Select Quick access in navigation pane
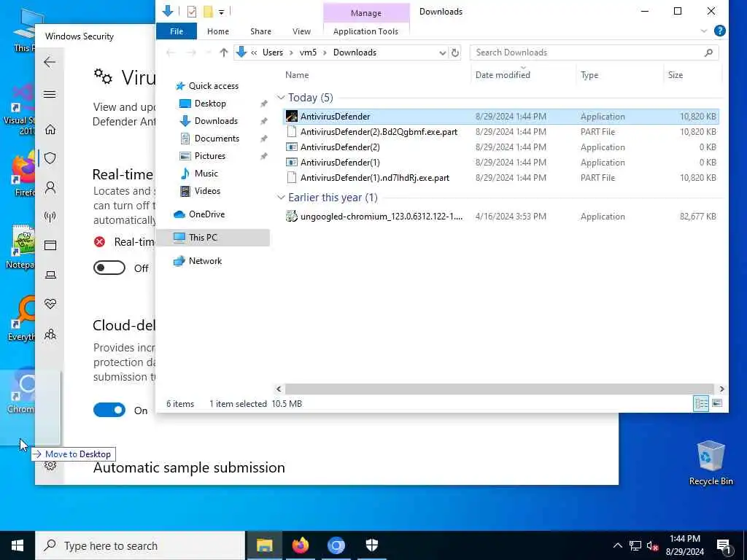 click(x=213, y=86)
